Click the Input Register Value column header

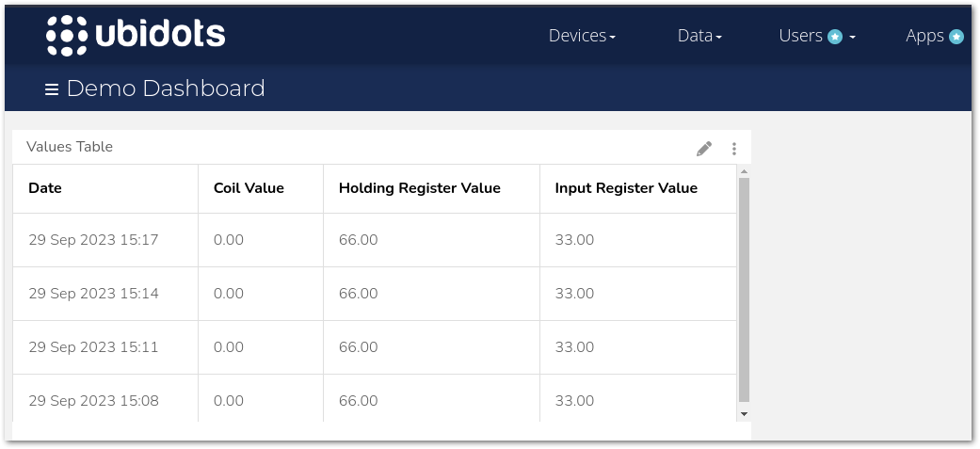click(626, 188)
